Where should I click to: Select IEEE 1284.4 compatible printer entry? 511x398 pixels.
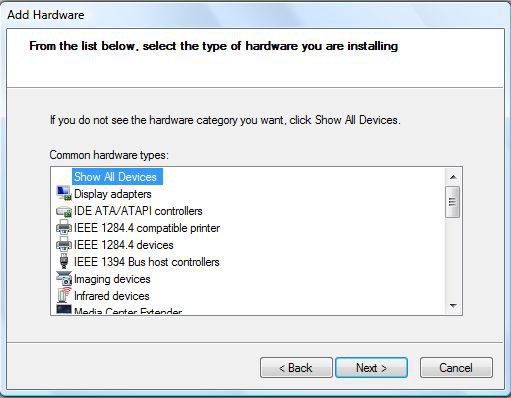click(x=147, y=228)
